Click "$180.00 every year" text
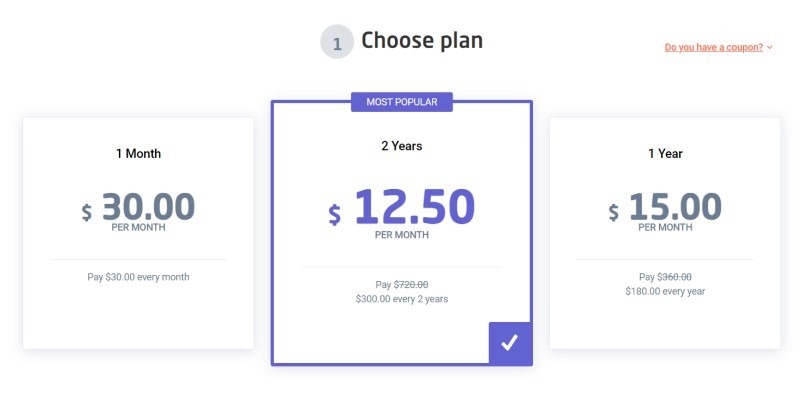 point(665,291)
